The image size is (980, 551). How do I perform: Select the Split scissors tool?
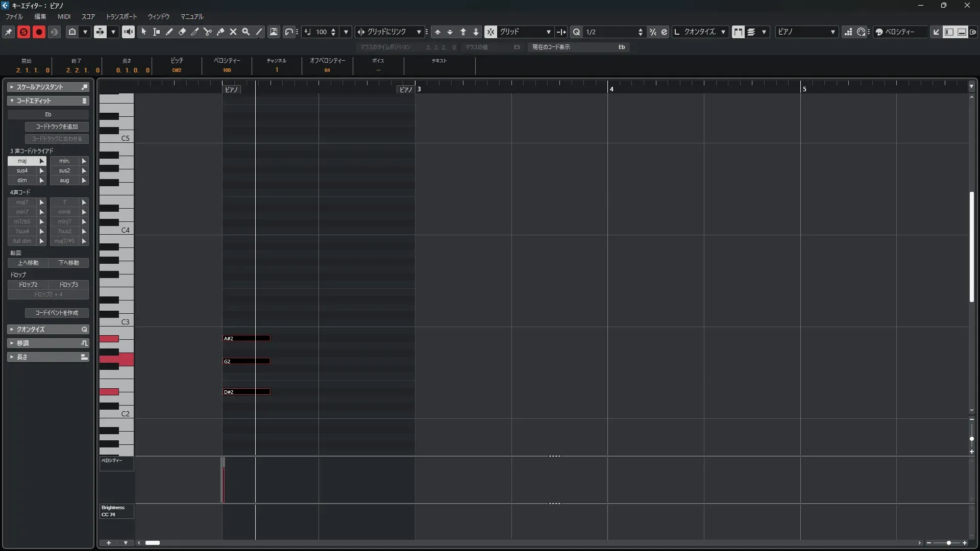pyautogui.click(x=208, y=32)
